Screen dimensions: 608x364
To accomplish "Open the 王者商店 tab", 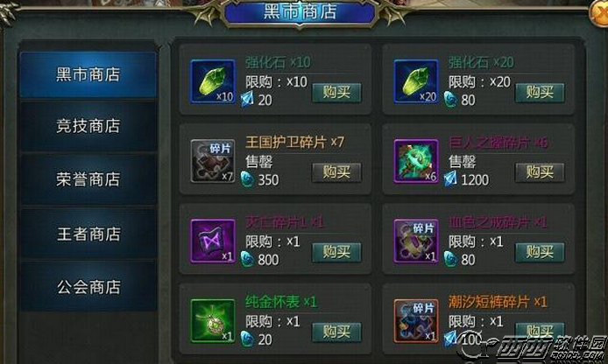I will click(x=88, y=234).
